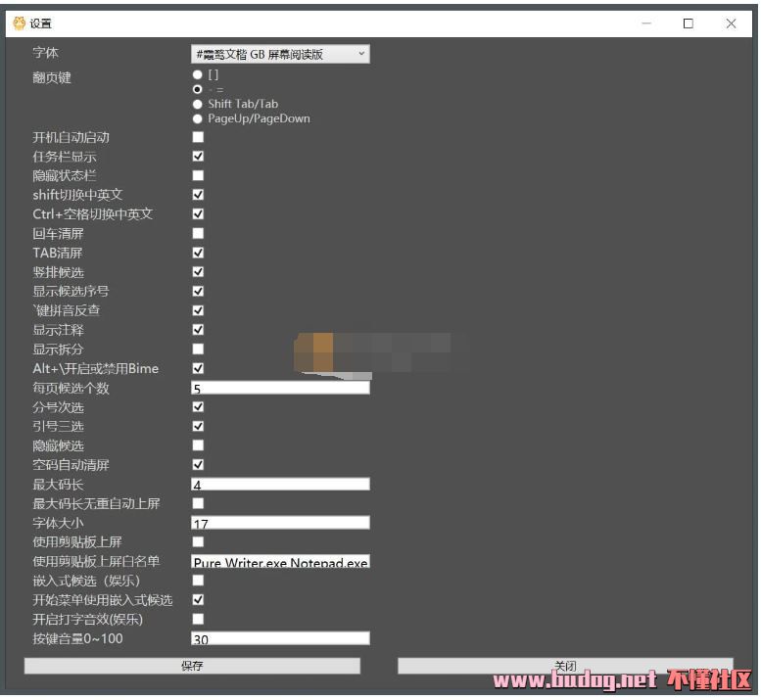The height and width of the screenshot is (700, 761).
Task: Disable shift切换中英文 checkbox
Action: tap(198, 195)
